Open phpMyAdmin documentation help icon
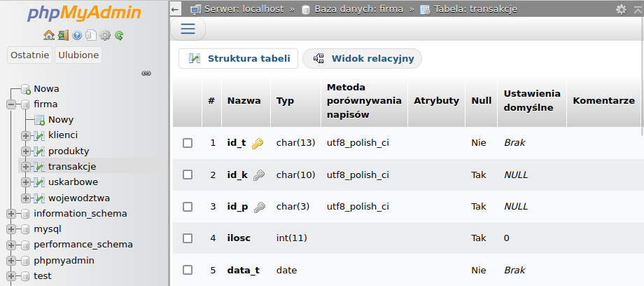 point(77,35)
